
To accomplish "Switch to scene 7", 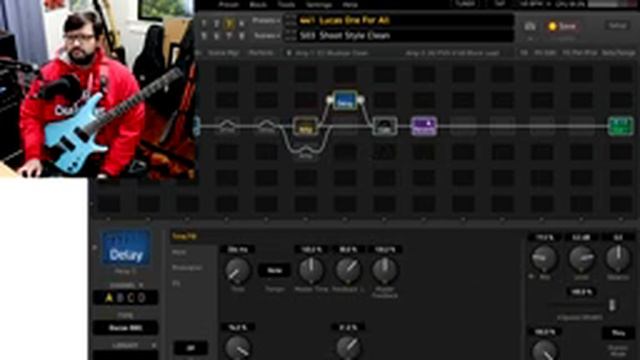I will (x=229, y=36).
